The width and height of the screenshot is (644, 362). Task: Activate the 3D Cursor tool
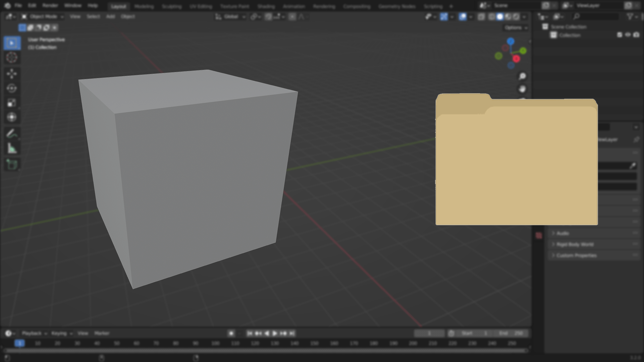[12, 57]
